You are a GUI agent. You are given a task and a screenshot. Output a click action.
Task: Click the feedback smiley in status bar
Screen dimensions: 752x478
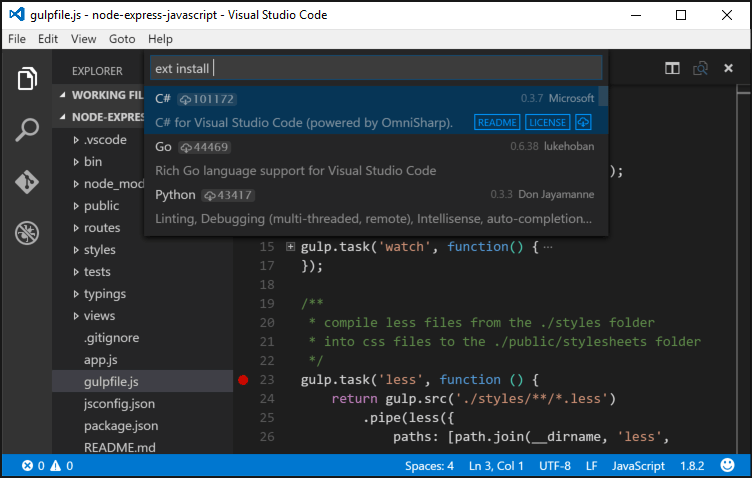coord(725,466)
